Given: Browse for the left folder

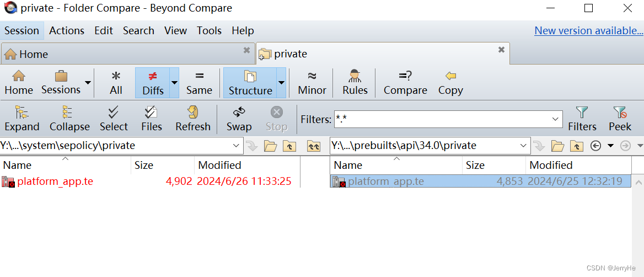Looking at the screenshot, I should pos(270,146).
